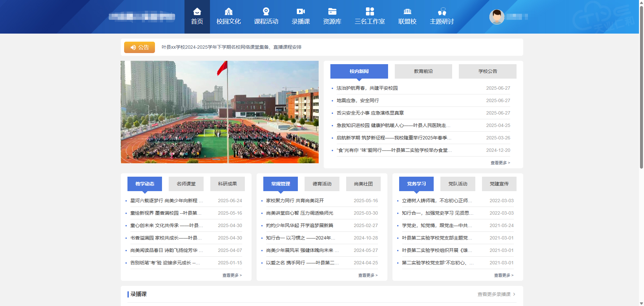Switch to the 党建宣传 tab
This screenshot has height=306, width=644.
(499, 184)
